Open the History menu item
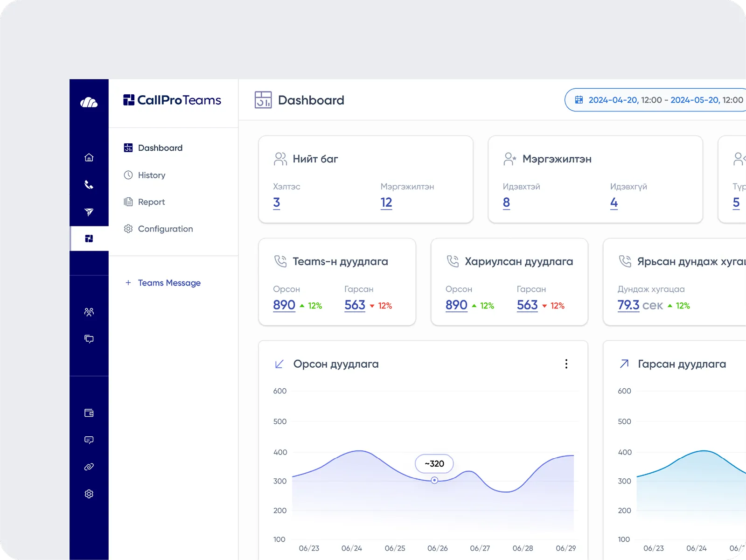746x560 pixels. [145, 175]
